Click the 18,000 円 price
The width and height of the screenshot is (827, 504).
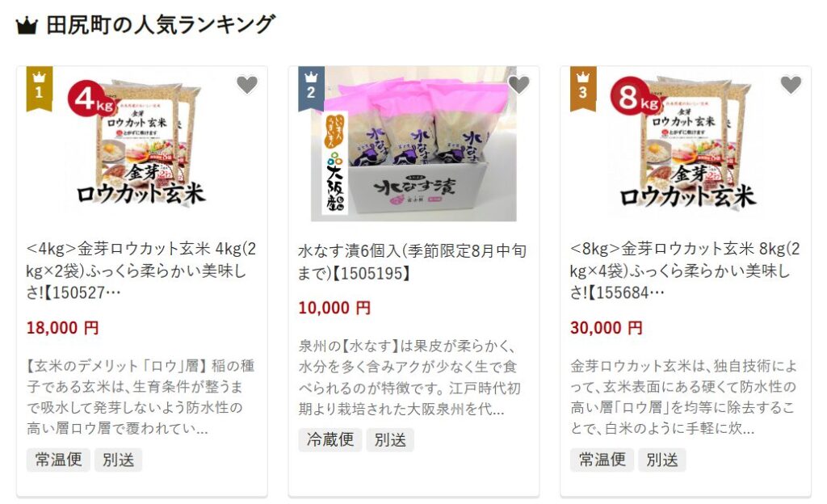63,328
